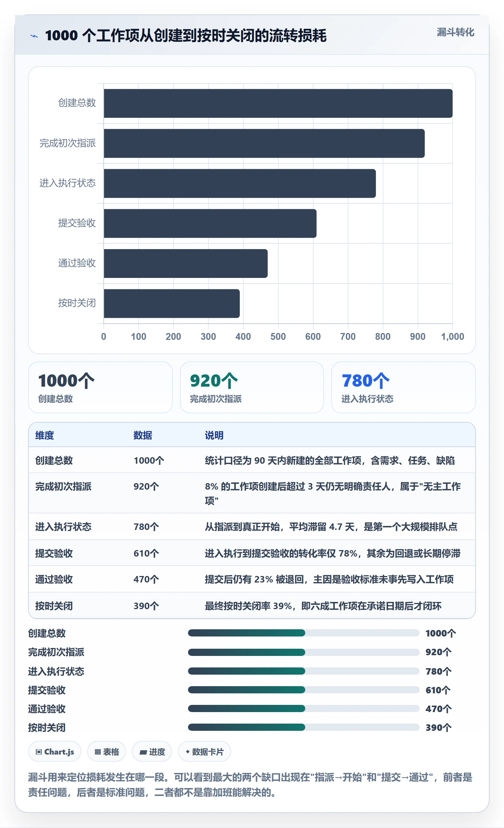This screenshot has height=828, width=504.
Task: Click the chart axis label 500
Action: 278,337
